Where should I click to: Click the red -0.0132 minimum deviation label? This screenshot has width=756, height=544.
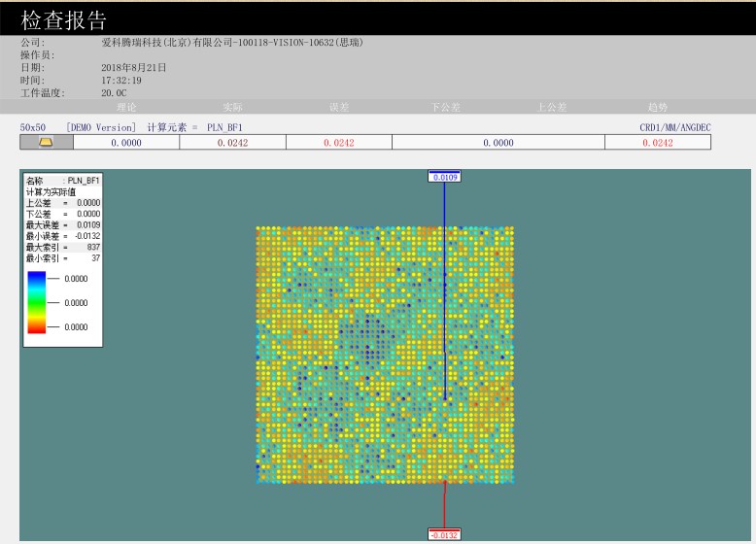[x=445, y=534]
